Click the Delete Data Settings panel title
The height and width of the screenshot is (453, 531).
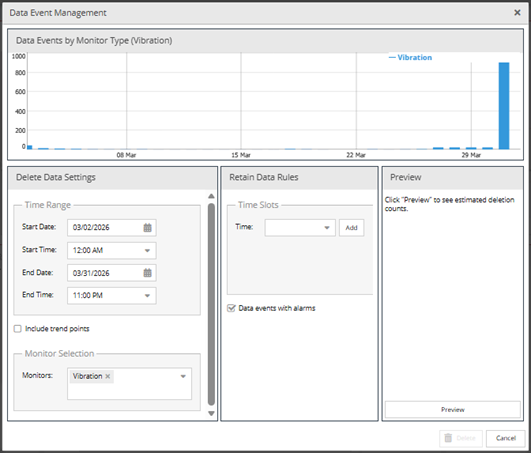[56, 177]
